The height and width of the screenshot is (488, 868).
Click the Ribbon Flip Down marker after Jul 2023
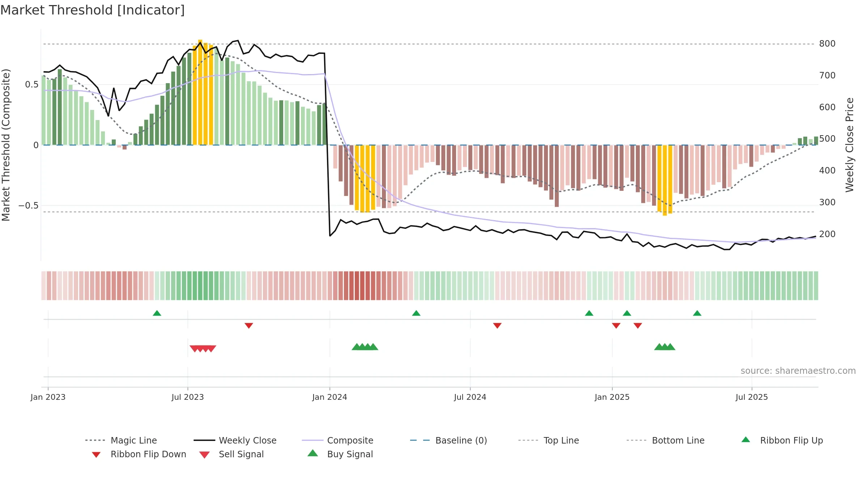(x=249, y=326)
